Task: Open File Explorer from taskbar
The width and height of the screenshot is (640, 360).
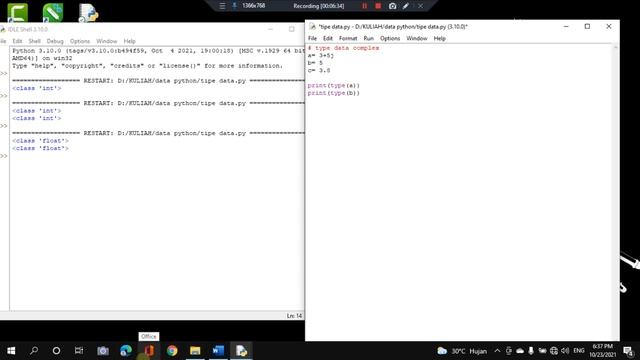Action: pos(195,351)
